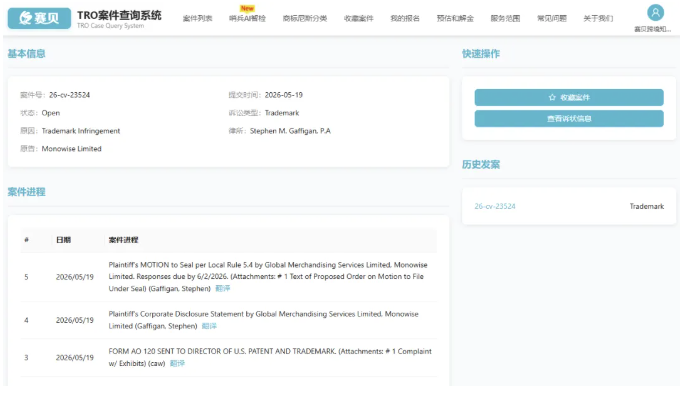
Task: Click 翻译 link for docket entry 3
Action: point(177,363)
